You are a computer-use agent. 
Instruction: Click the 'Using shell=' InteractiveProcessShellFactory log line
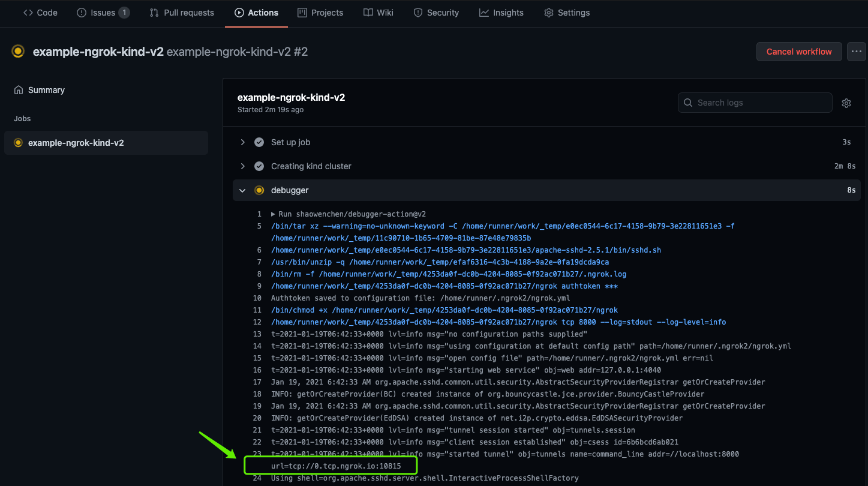point(425,478)
